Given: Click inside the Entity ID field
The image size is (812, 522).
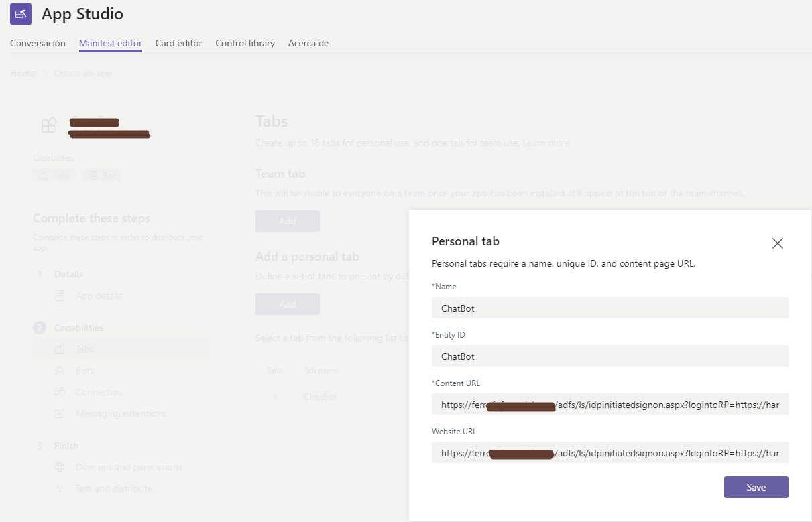Looking at the screenshot, I should (610, 356).
